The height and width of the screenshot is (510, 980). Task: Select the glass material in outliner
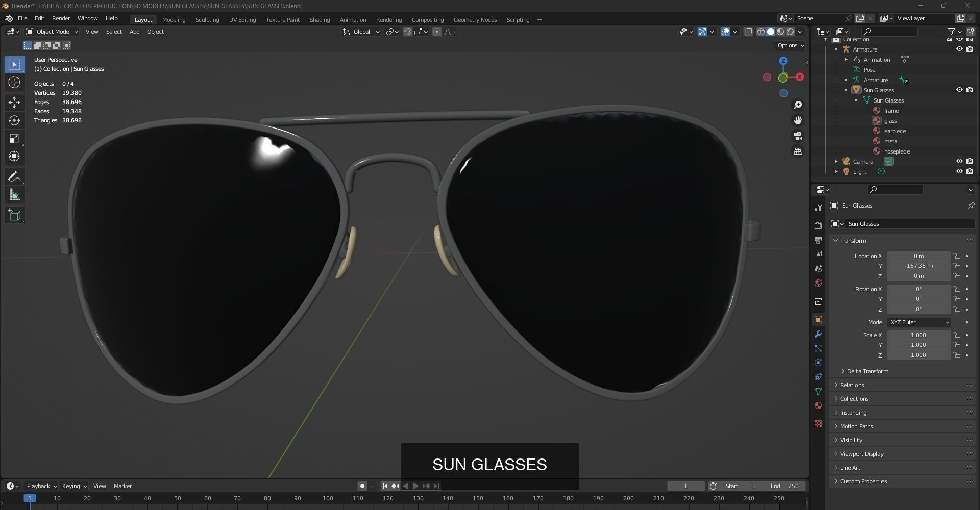tap(890, 121)
